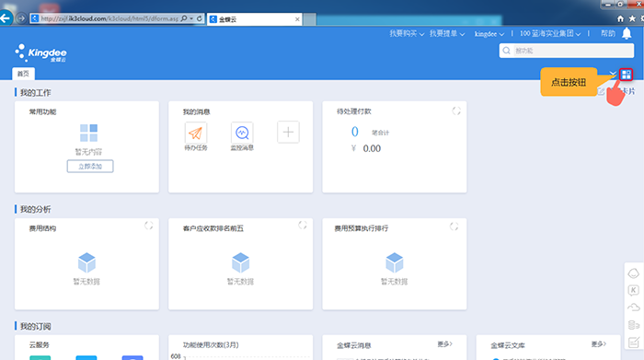Viewport: 644px width, 360px height.
Task: Switch to the 金蝶云 browser tab
Action: tap(255, 19)
